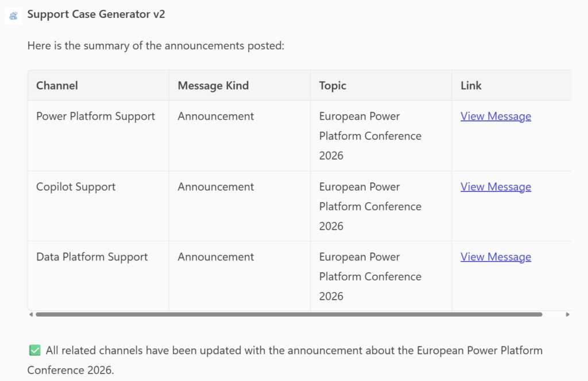Select the first Announcement message kind cell
Screen dimensions: 588x381
[215, 116]
